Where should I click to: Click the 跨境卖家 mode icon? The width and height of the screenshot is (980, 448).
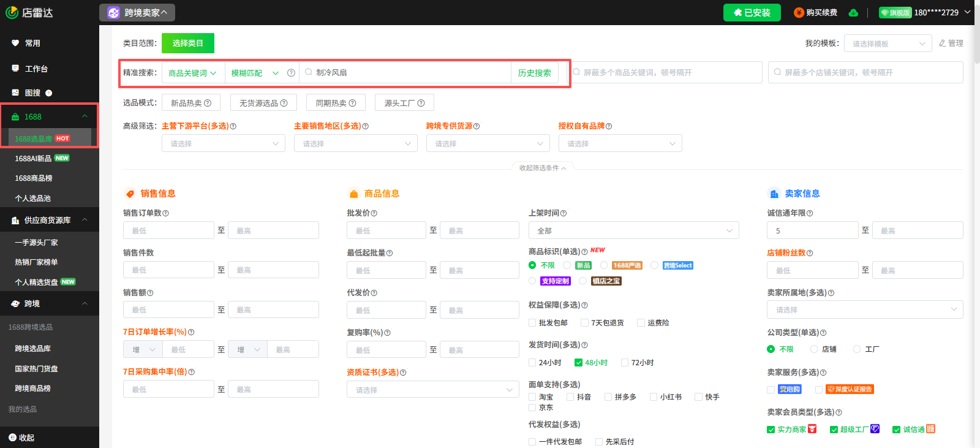(x=113, y=12)
